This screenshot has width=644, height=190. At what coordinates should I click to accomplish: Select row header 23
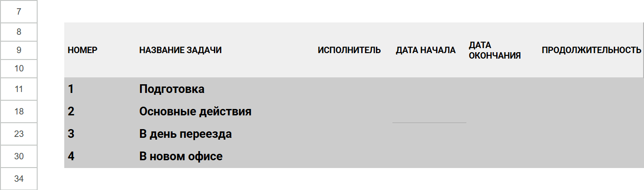pos(18,134)
